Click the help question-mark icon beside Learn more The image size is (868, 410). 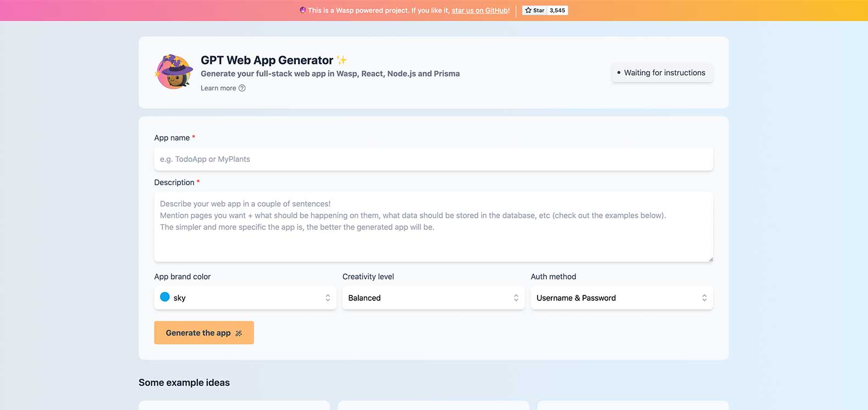tap(242, 88)
